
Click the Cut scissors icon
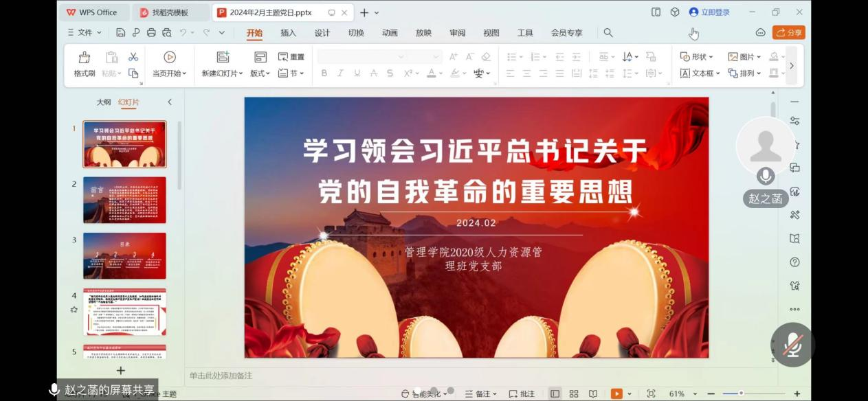click(133, 57)
